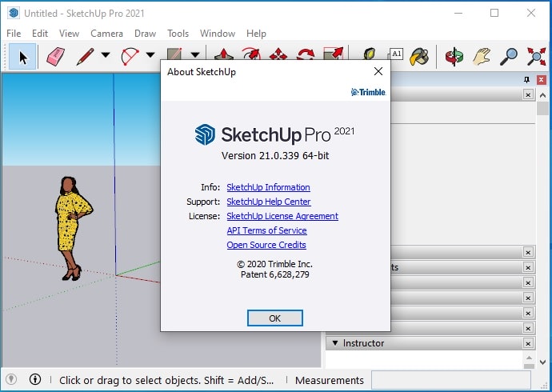This screenshot has width=552, height=392.
Task: Select the Move tool
Action: point(278,54)
